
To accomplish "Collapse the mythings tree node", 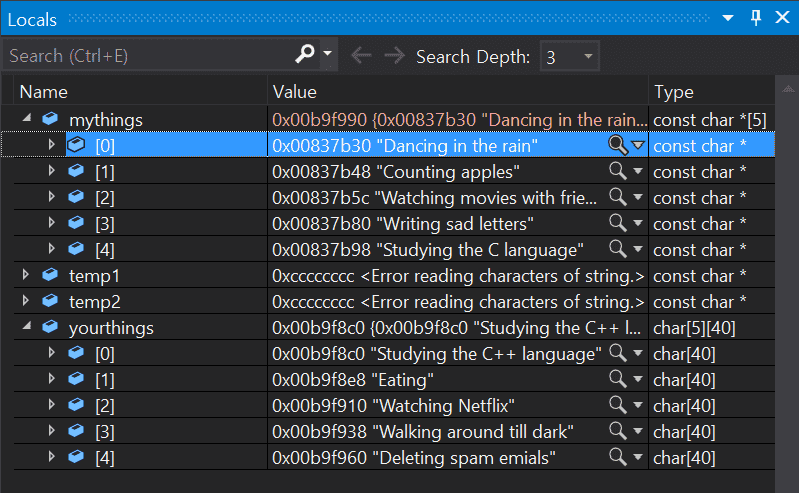I will [x=27, y=120].
